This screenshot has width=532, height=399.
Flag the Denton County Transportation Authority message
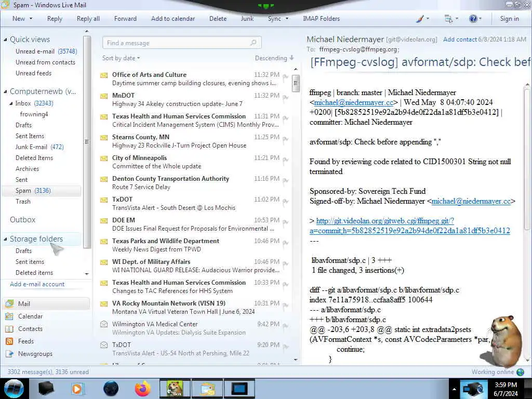285,181
